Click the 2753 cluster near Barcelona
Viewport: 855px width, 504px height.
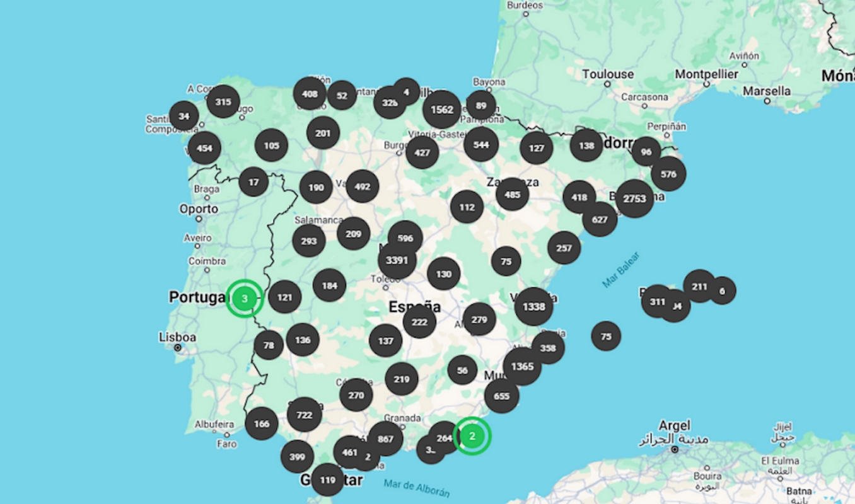pos(634,198)
